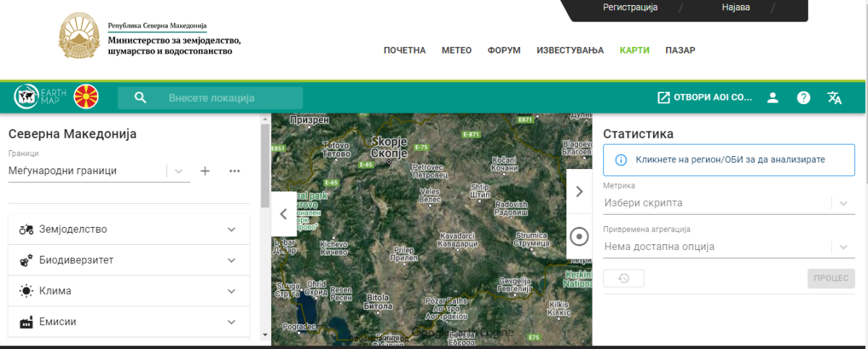Open the ФОРУМ menu item

pos(504,51)
